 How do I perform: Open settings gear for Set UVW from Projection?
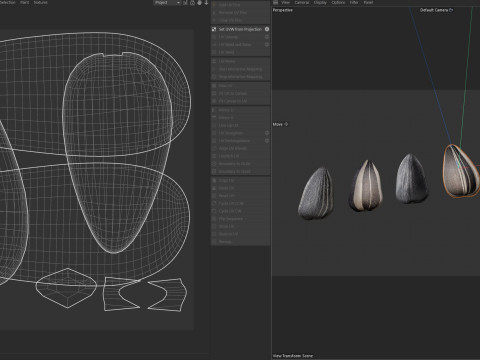tap(267, 29)
